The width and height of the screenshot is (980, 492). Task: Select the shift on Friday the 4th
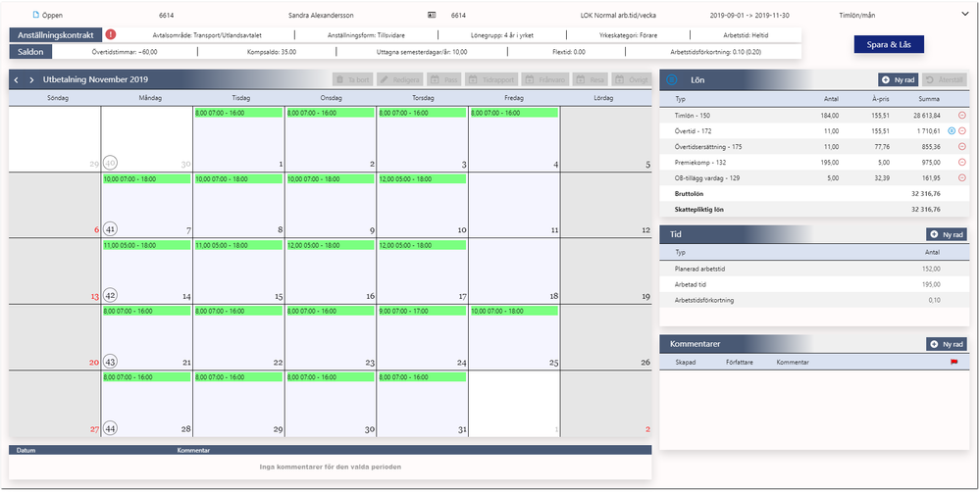[514, 113]
